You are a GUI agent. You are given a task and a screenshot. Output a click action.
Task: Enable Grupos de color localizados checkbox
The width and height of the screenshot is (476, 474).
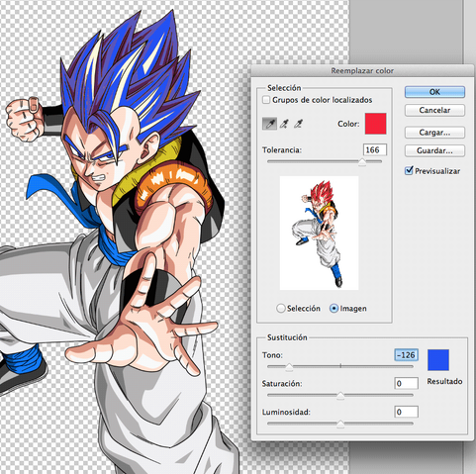coord(266,100)
